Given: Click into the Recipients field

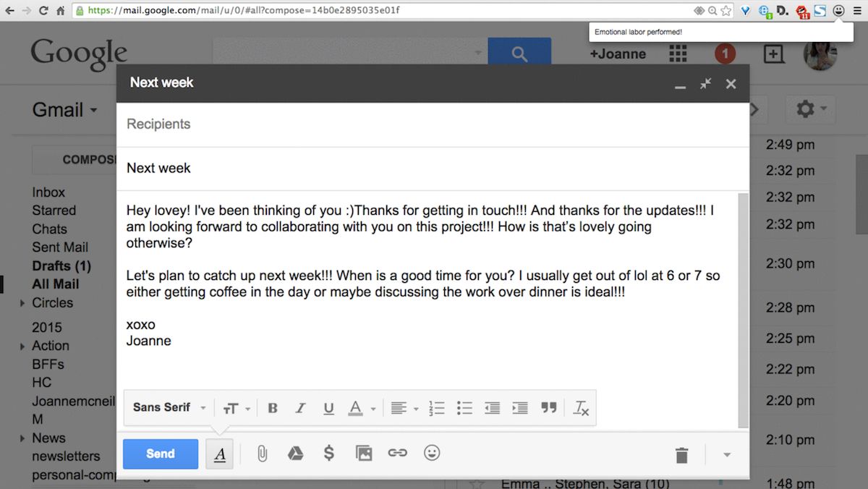Looking at the screenshot, I should click(433, 124).
